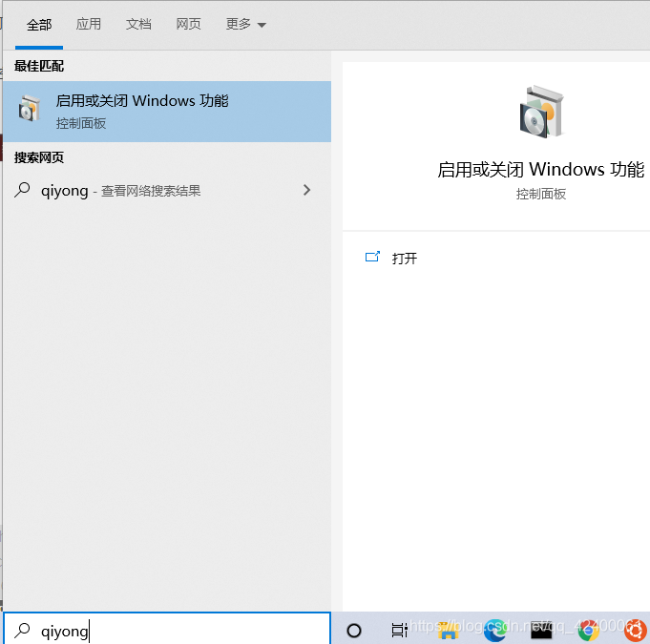650x644 pixels.
Task: Expand the qiyong web result chevron arrow
Action: pyautogui.click(x=306, y=190)
